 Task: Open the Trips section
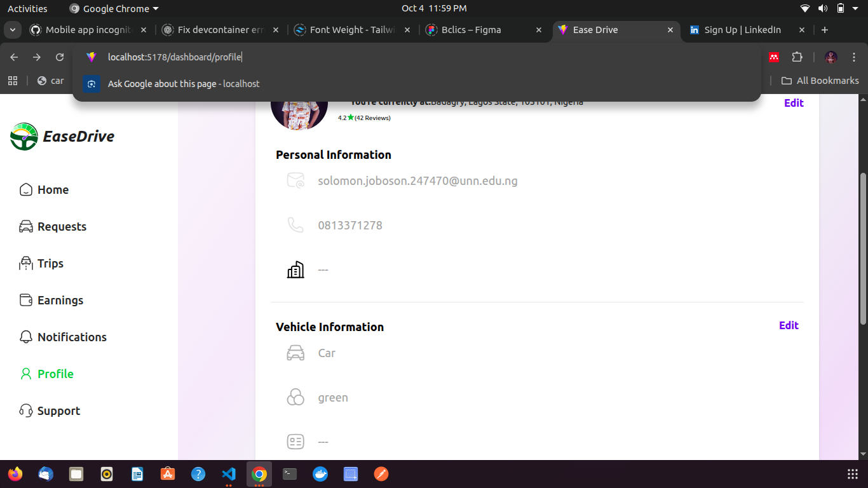pyautogui.click(x=41, y=264)
